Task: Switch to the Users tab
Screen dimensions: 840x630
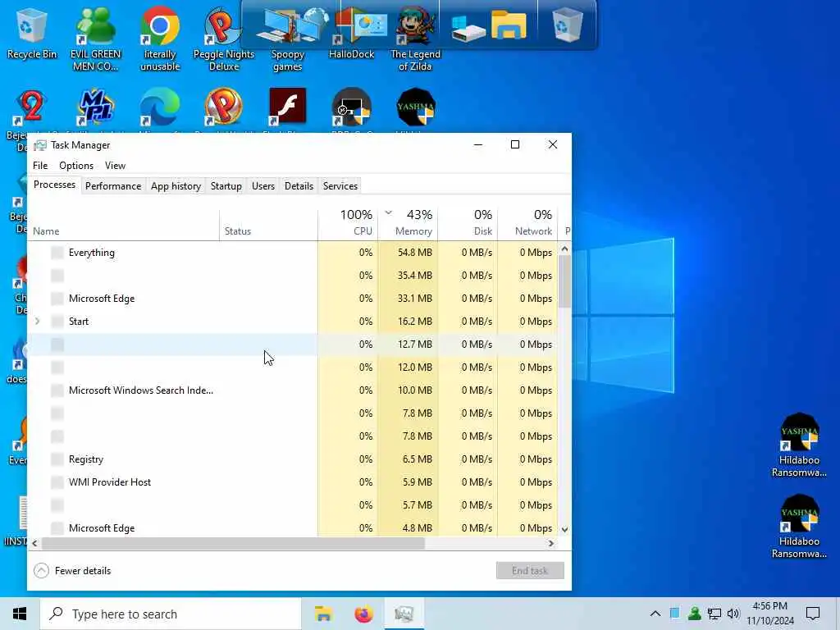Action: click(x=263, y=186)
